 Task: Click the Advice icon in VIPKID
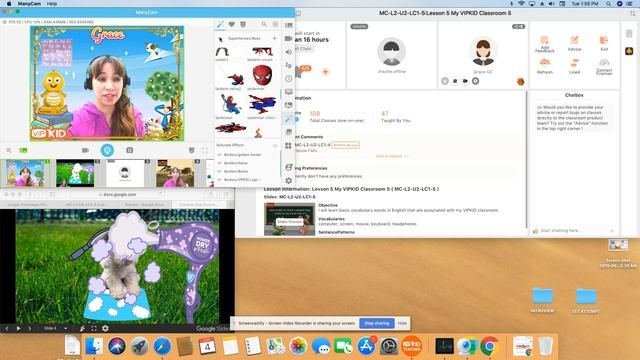[574, 43]
